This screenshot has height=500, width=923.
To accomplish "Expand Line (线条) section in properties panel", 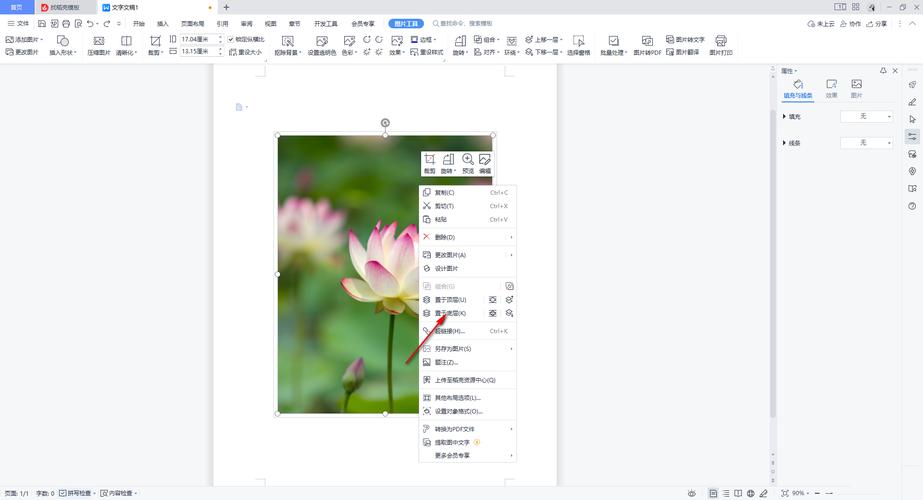I will [x=791, y=143].
